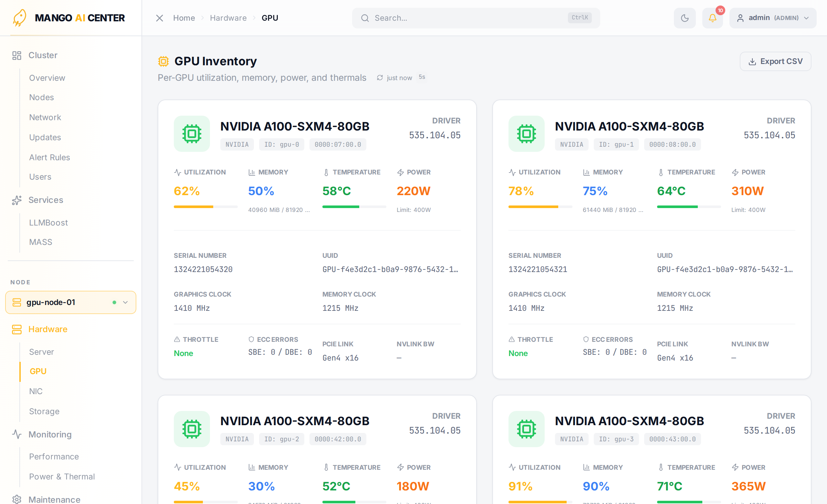Open the Performance monitoring page
This screenshot has height=504, width=827.
(x=54, y=457)
